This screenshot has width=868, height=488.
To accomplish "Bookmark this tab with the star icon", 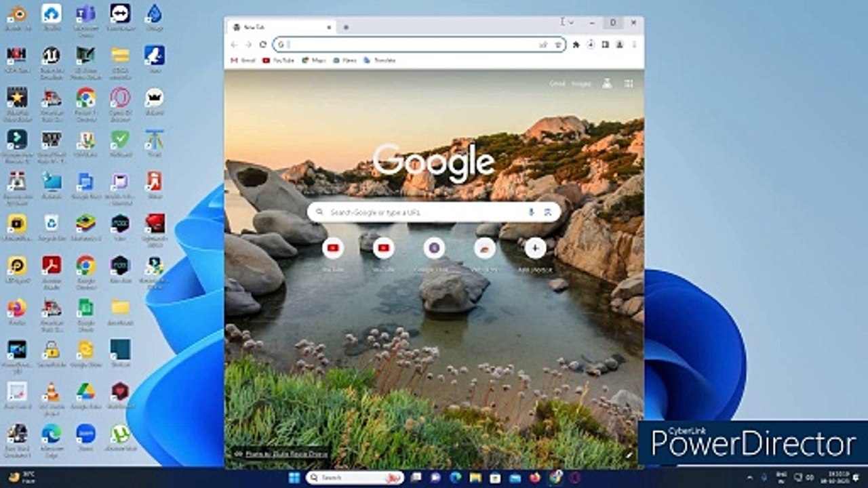I will point(558,45).
